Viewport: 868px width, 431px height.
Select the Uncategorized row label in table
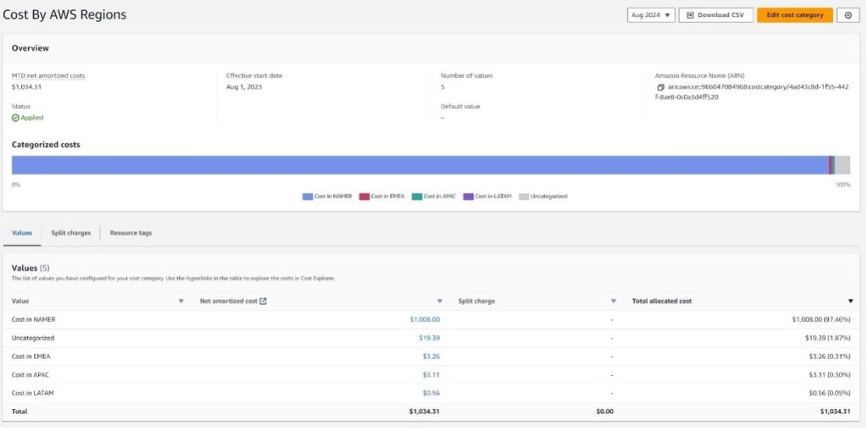coord(33,338)
